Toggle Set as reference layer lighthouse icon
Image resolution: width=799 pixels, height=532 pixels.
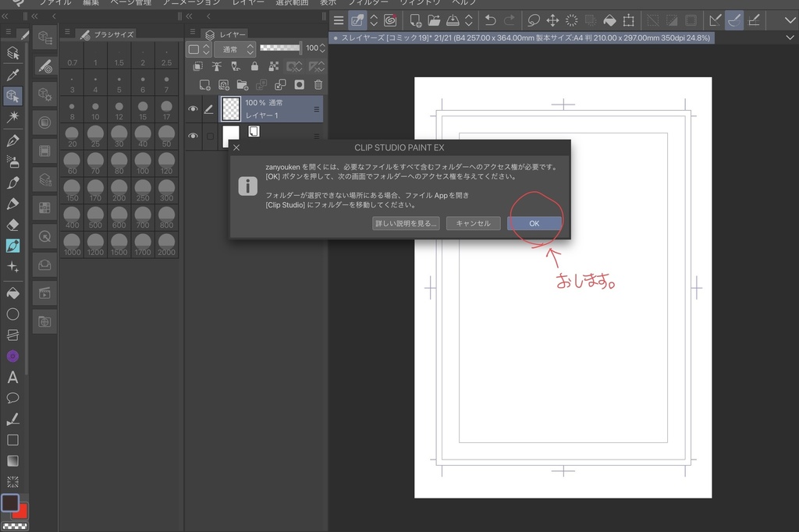click(217, 66)
